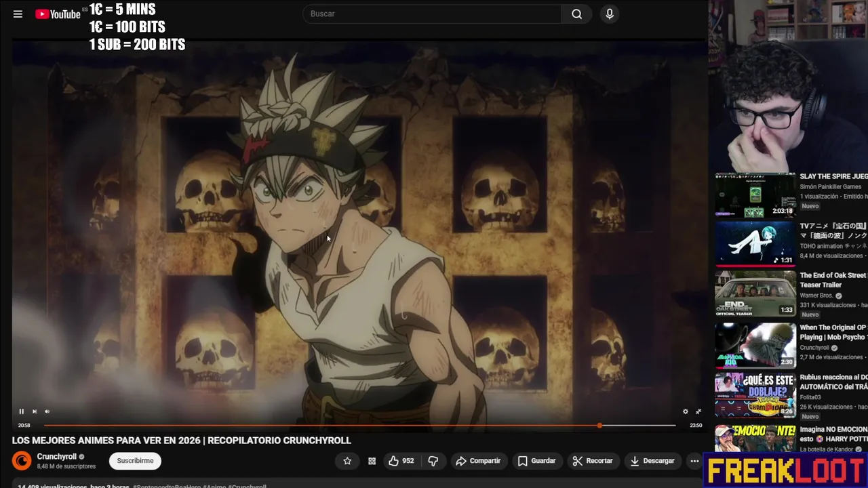Image resolution: width=868 pixels, height=488 pixels.
Task: Click the Recortar clip button
Action: point(593,461)
